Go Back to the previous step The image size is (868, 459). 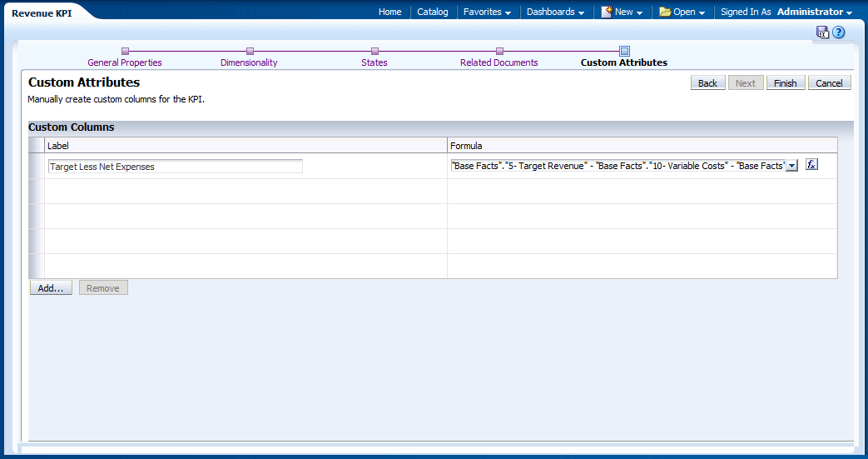coord(707,83)
